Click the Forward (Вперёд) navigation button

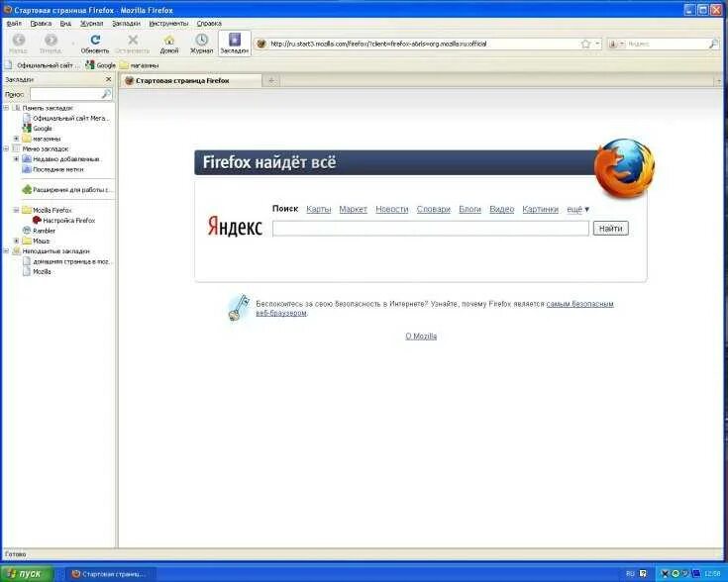click(x=51, y=44)
